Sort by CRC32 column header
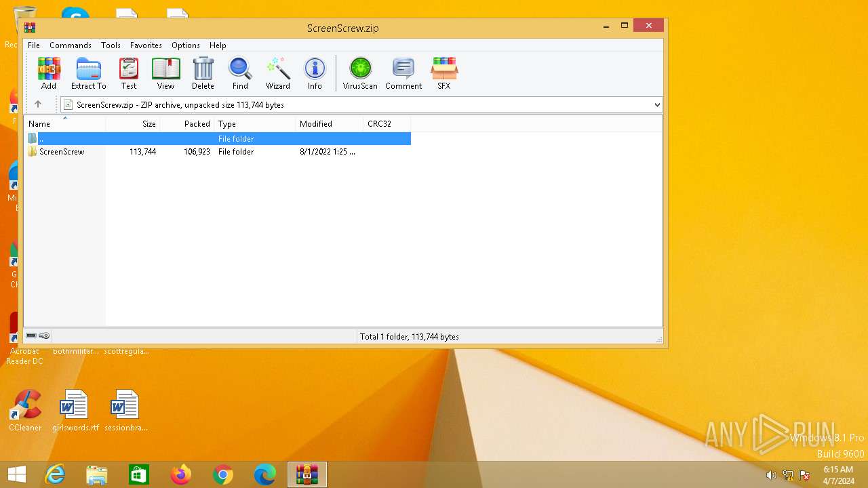This screenshot has height=488, width=868. tap(387, 124)
